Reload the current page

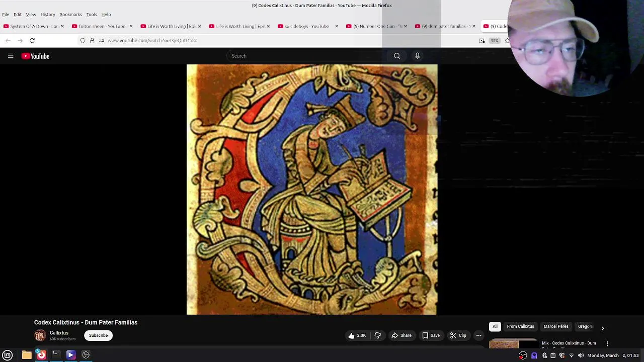[32, 40]
